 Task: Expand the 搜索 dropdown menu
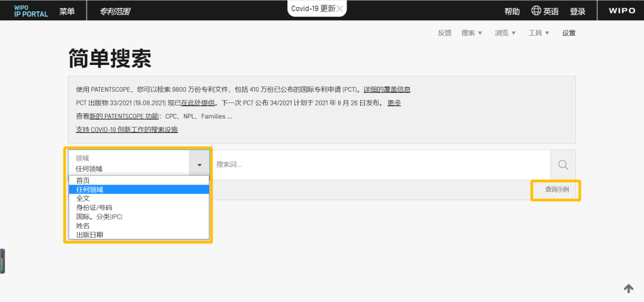pyautogui.click(x=472, y=33)
